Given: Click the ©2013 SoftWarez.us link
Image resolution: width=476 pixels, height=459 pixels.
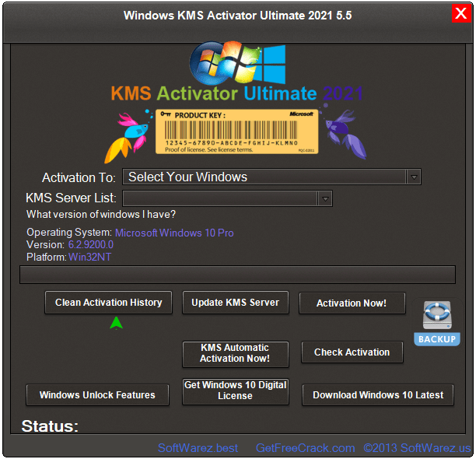Looking at the screenshot, I should (417, 448).
